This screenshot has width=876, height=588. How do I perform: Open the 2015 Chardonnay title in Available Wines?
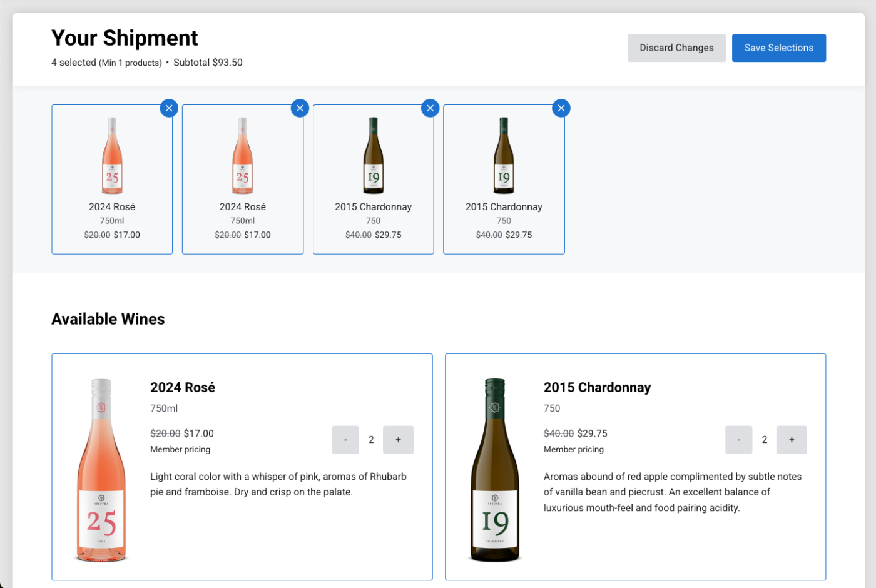pyautogui.click(x=597, y=387)
